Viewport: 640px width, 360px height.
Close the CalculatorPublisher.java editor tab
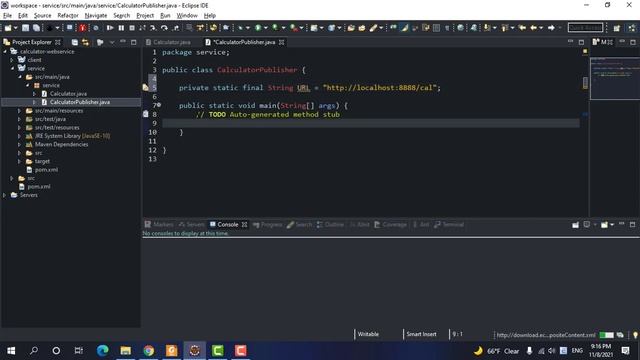click(x=281, y=42)
